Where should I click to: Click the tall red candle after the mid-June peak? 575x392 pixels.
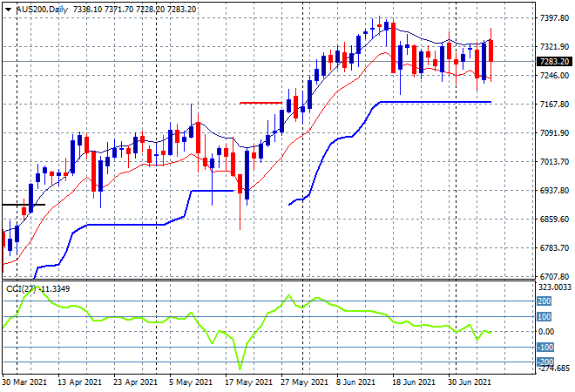(394, 48)
